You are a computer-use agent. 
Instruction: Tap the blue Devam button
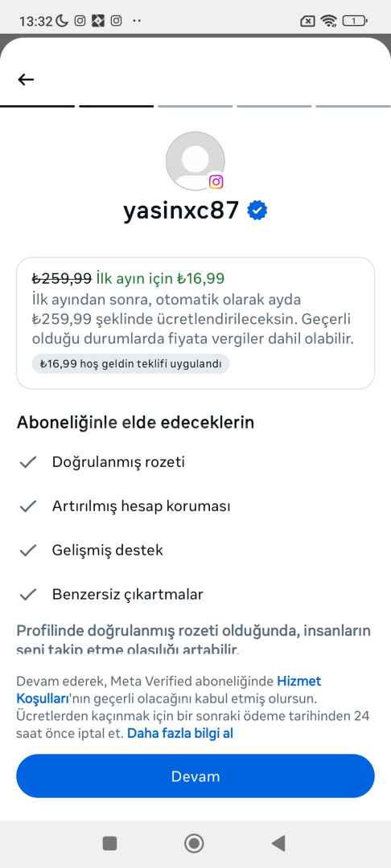click(x=195, y=776)
